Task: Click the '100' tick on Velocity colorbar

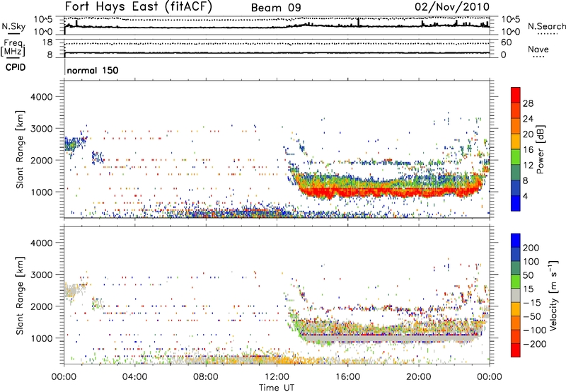Action: pos(531,261)
